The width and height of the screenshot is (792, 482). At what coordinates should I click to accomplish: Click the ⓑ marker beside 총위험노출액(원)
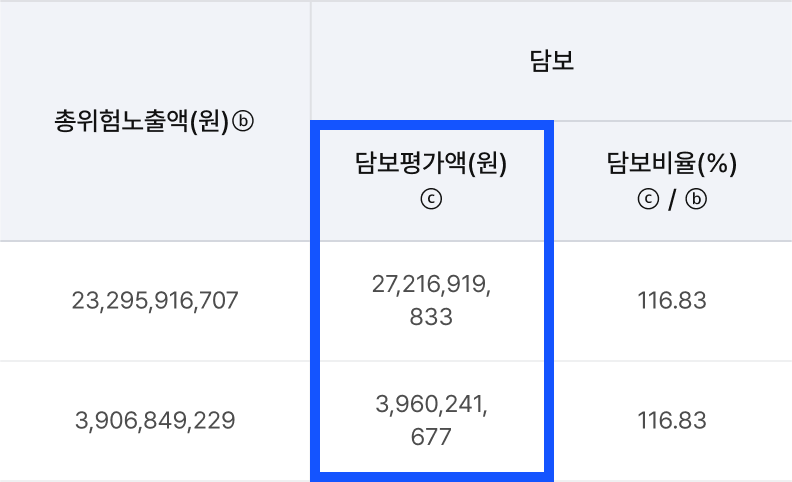coord(244,122)
